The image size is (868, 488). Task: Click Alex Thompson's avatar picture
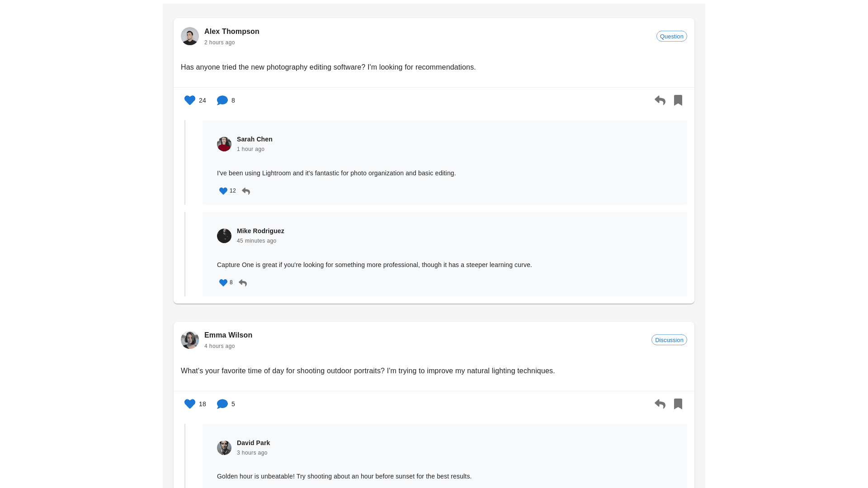coord(190,36)
